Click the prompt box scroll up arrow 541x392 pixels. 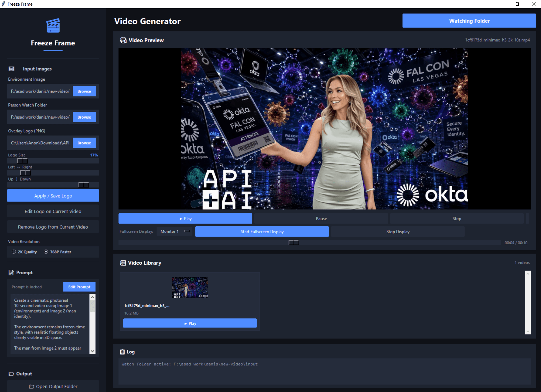pos(93,297)
